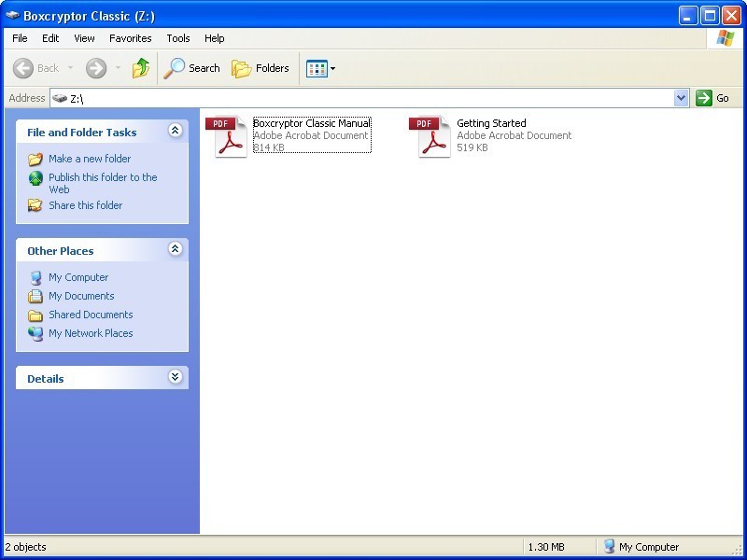The image size is (747, 560).
Task: Click the My Documents folder icon
Action: coord(35,296)
